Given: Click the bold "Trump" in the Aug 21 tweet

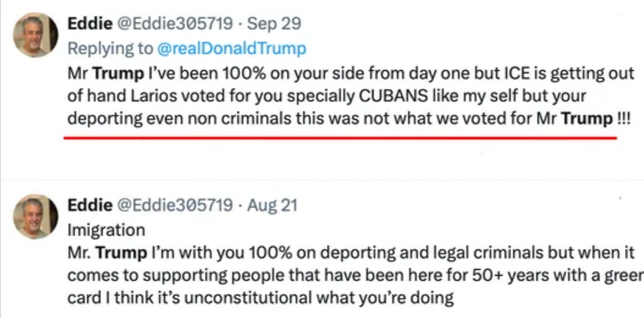Looking at the screenshot, I should click(122, 253).
